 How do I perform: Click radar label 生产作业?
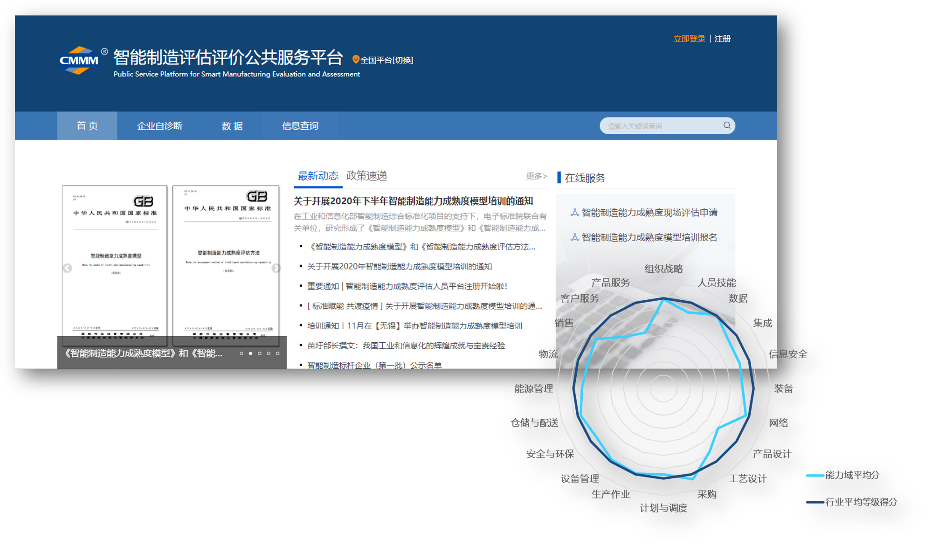click(x=611, y=494)
